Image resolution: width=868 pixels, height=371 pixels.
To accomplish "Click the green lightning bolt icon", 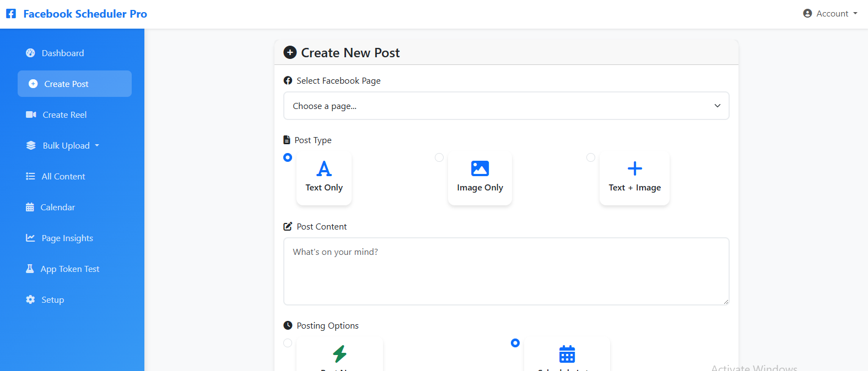I will coord(339,353).
